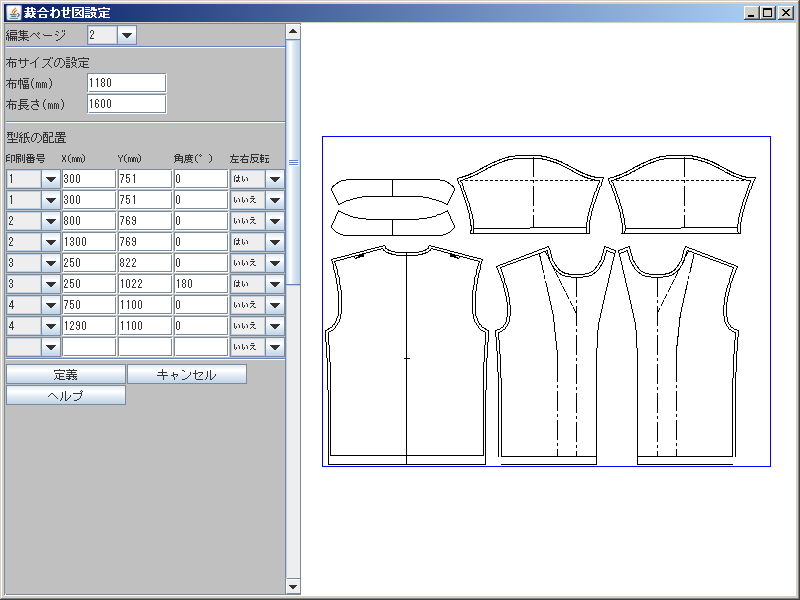Click the empty X field in the blank last row
Viewport: 800px width, 600px height.
click(89, 347)
